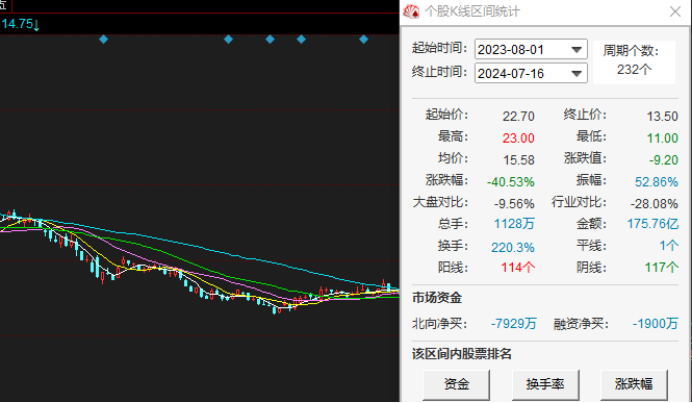Image resolution: width=693 pixels, height=403 pixels.
Task: Click the end date field 2024-07-16
Action: (x=520, y=73)
